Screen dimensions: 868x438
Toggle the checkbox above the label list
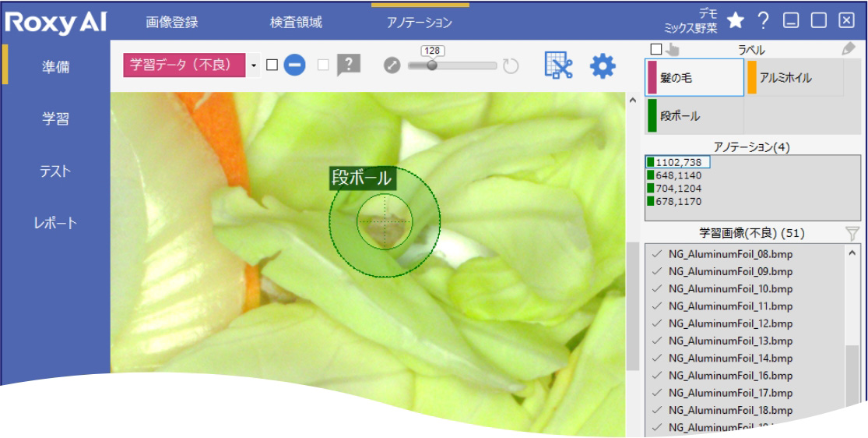point(656,49)
